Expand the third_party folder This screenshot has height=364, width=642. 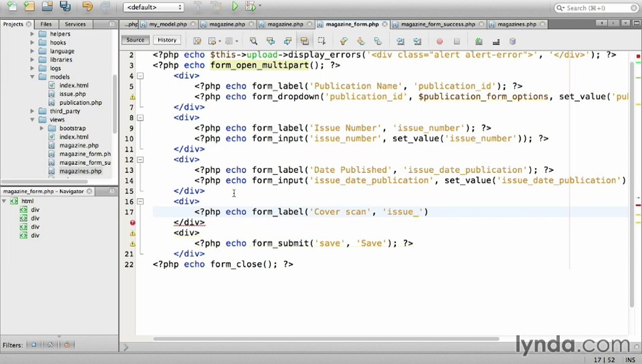coord(32,111)
